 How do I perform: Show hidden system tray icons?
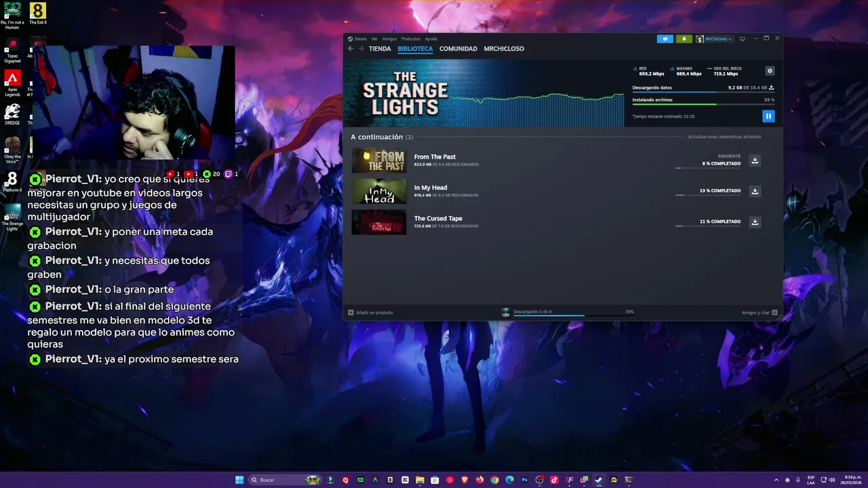[x=776, y=480]
